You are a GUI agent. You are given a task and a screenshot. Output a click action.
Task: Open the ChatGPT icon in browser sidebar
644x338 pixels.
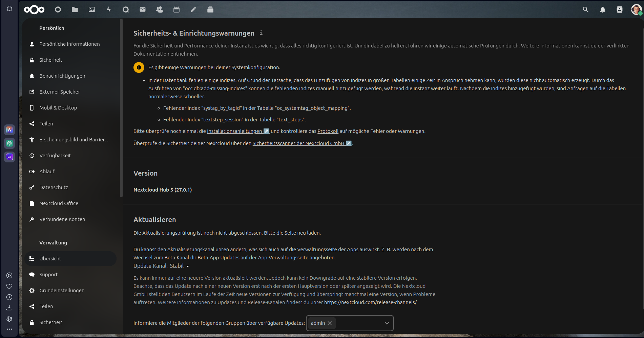(x=9, y=143)
